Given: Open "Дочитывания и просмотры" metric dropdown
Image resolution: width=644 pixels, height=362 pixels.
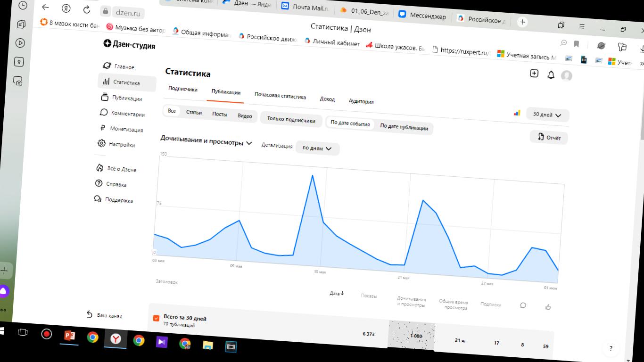Looking at the screenshot, I should coord(206,140).
